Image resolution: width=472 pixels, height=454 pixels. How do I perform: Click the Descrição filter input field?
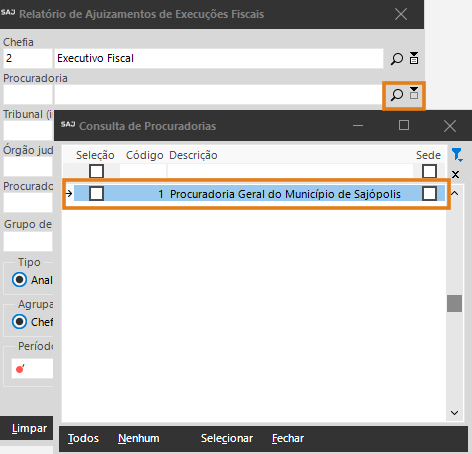tap(290, 171)
